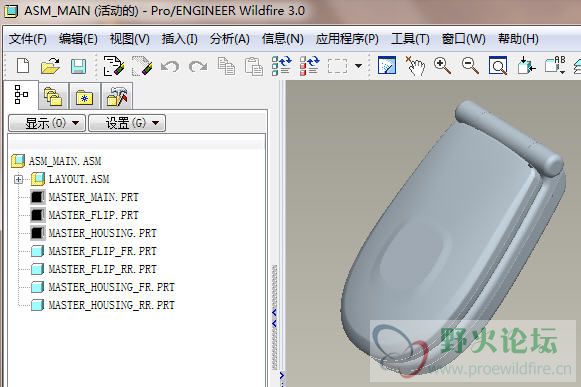Expand the LAYOUT.ASM tree node
This screenshot has width=581, height=387.
tap(18, 179)
